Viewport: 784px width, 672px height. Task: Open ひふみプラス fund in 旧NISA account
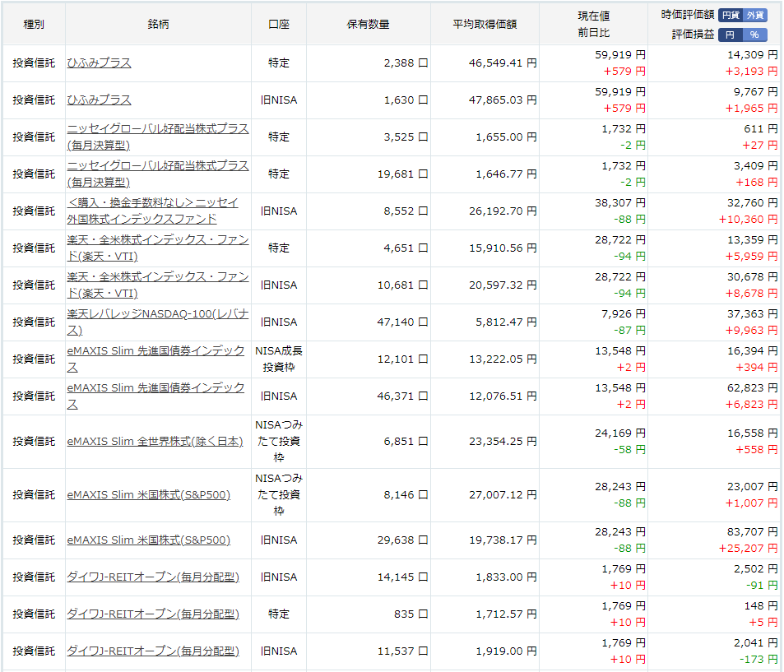click(99, 100)
